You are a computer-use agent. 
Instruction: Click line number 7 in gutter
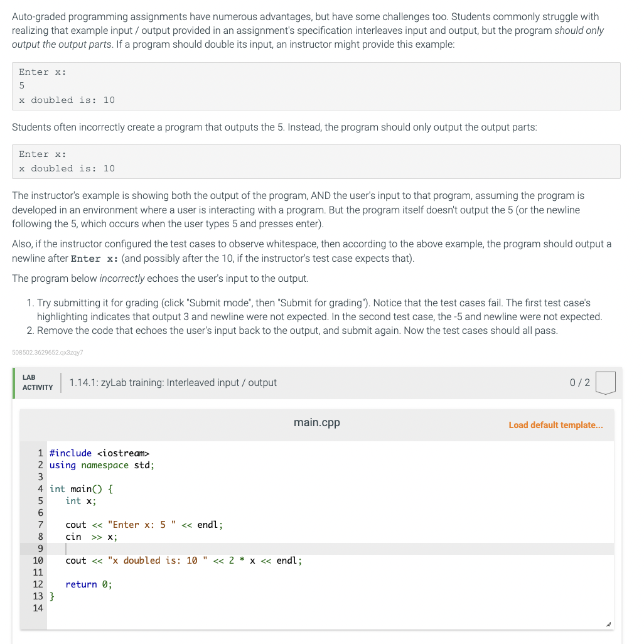[x=40, y=525]
